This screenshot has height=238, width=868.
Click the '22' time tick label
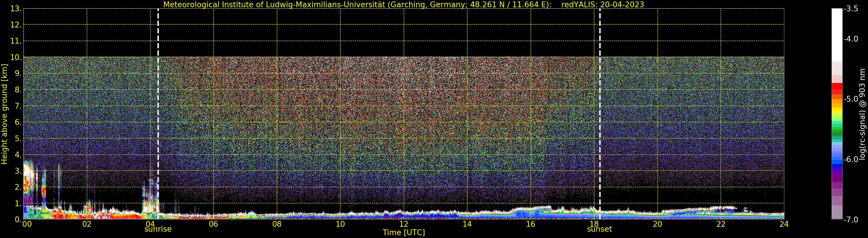(721, 224)
